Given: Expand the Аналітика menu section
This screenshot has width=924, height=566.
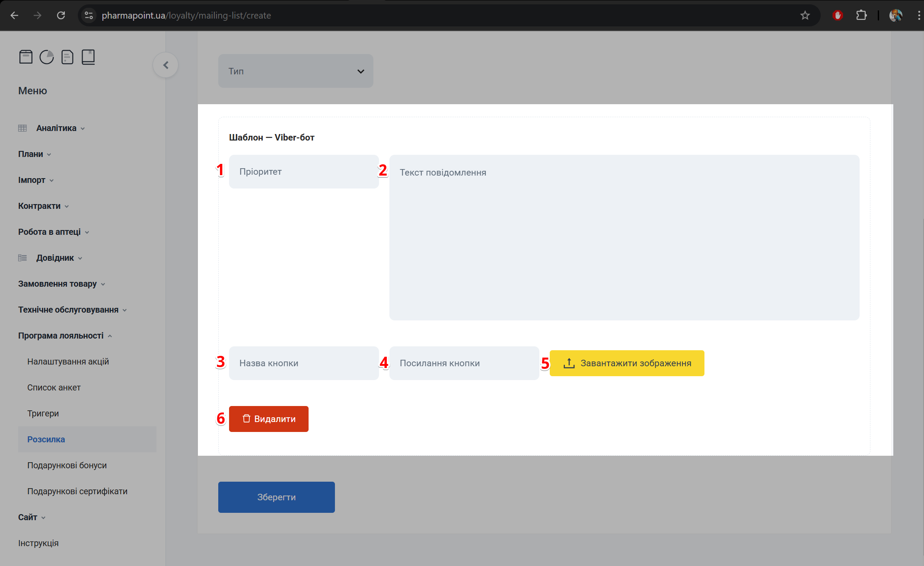Looking at the screenshot, I should (x=56, y=128).
